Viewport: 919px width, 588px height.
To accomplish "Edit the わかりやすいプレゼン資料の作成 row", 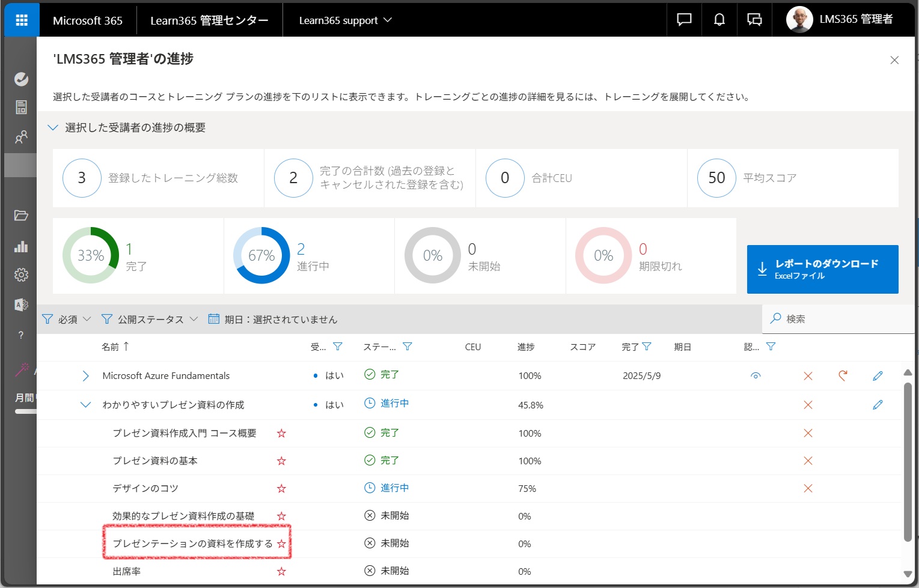I will tap(878, 405).
